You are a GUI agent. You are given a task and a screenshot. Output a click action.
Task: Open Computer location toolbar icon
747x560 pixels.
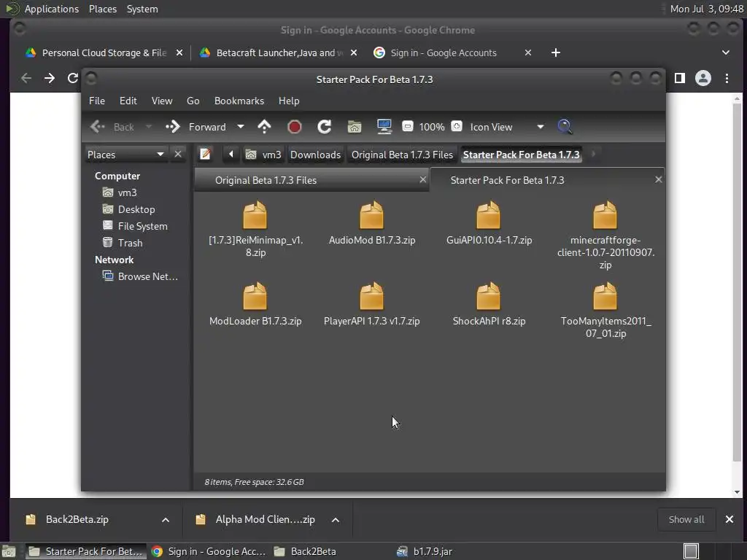point(384,127)
